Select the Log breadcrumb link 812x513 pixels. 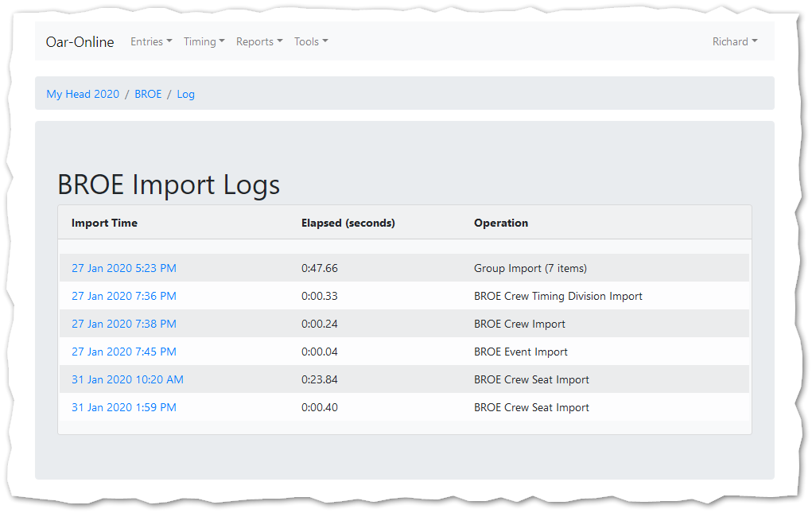pos(185,94)
